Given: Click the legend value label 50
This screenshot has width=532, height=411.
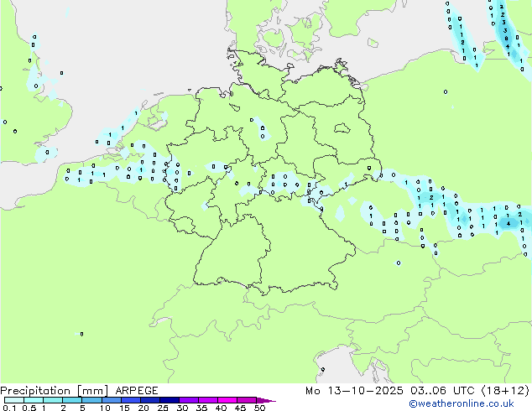Looking at the screenshot, I should [260, 408].
